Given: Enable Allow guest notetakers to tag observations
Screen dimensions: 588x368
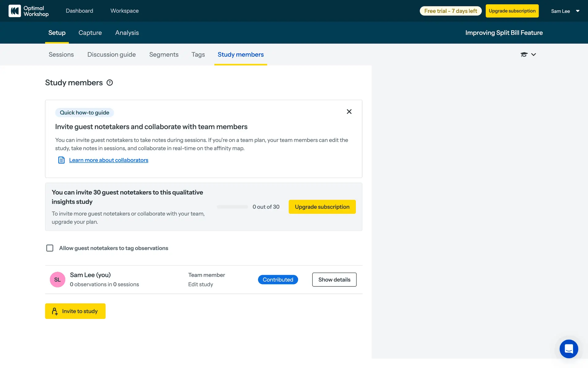Looking at the screenshot, I should (x=50, y=248).
